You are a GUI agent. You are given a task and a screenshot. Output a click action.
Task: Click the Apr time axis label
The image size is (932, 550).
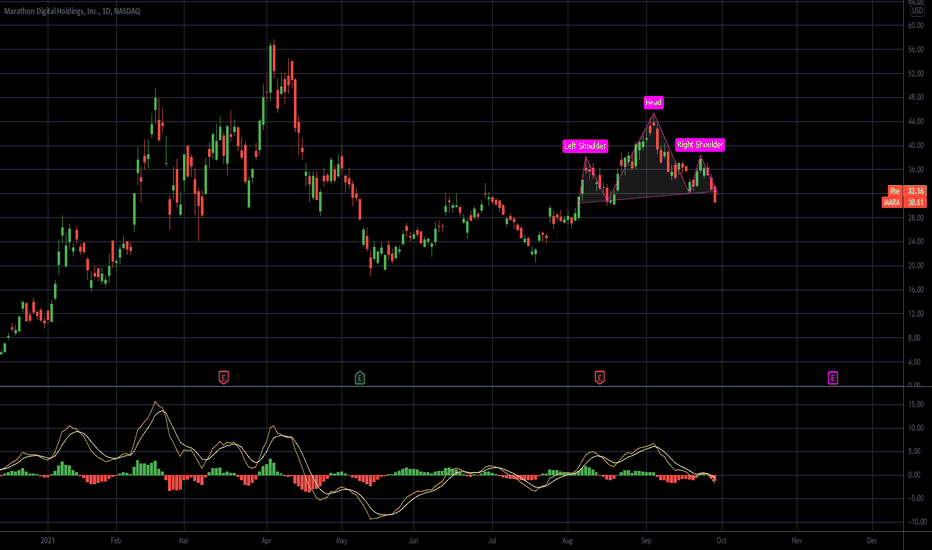pos(266,540)
